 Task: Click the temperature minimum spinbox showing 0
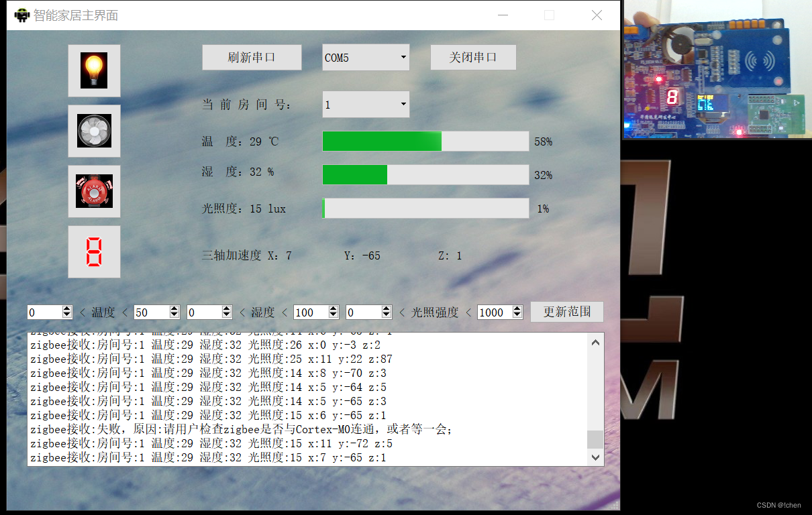tap(50, 312)
